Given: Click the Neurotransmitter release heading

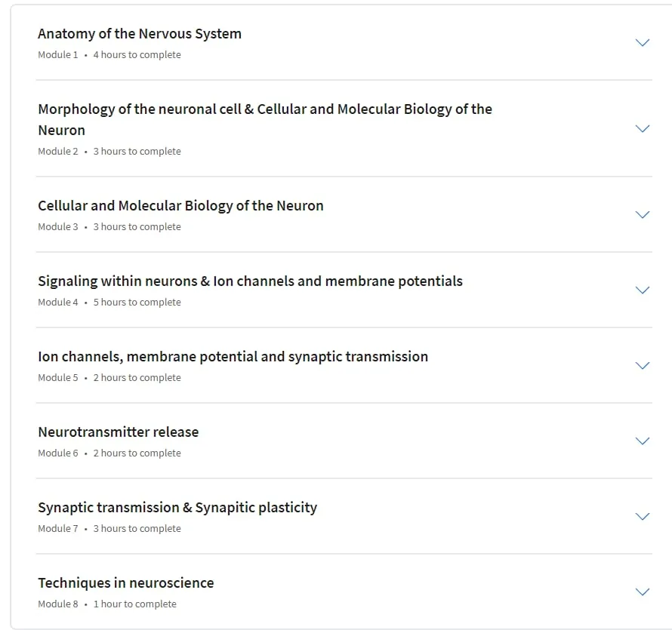Looking at the screenshot, I should pos(119,432).
